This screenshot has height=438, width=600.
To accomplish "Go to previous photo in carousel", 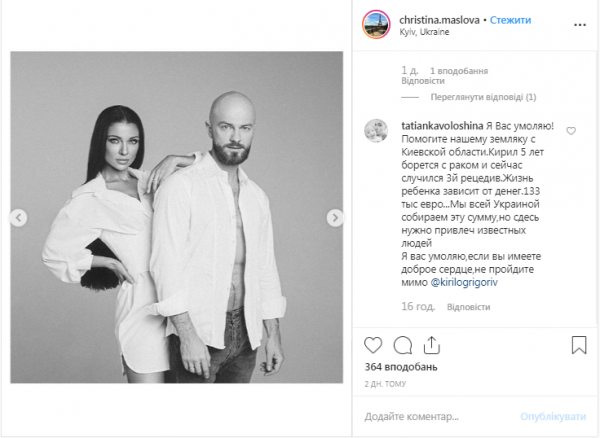I will [x=18, y=218].
